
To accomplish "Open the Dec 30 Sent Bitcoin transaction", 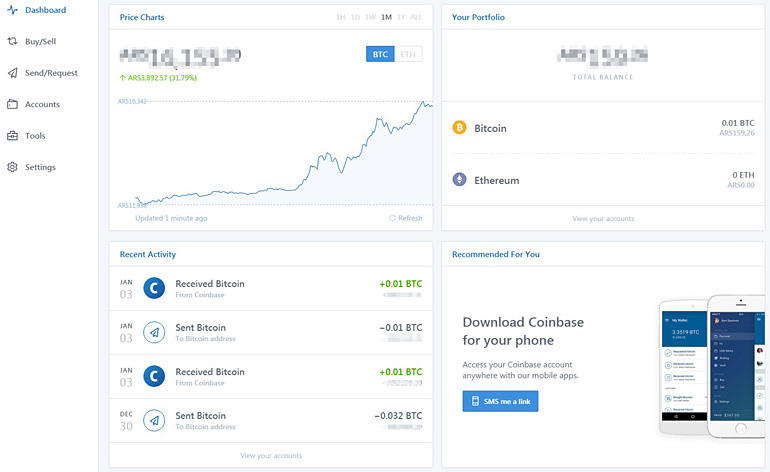I will click(271, 420).
